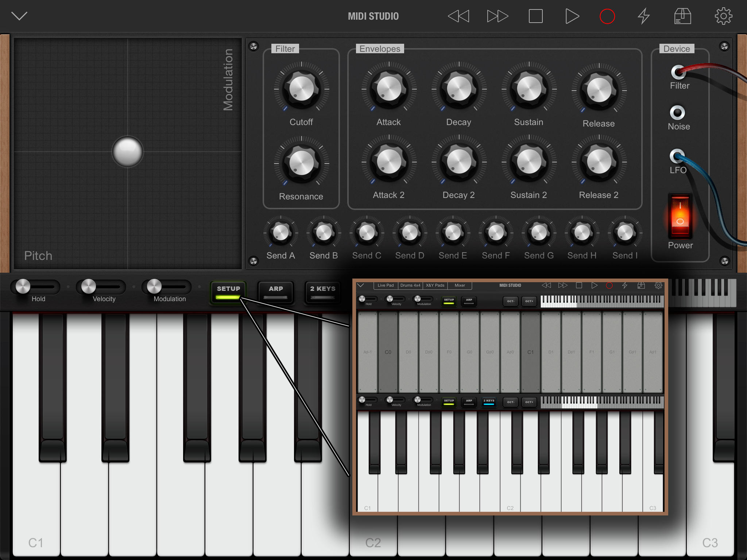The width and height of the screenshot is (747, 560).
Task: Click the fast-forward transport icon
Action: point(497,16)
